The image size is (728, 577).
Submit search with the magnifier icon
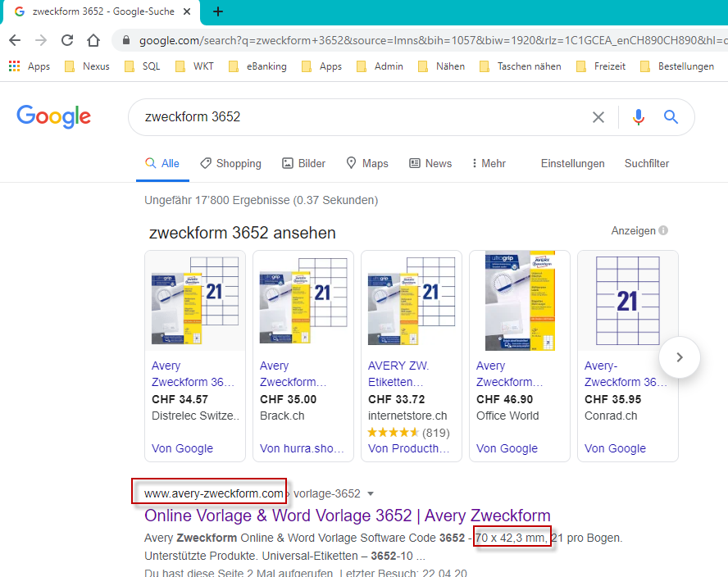tap(671, 117)
